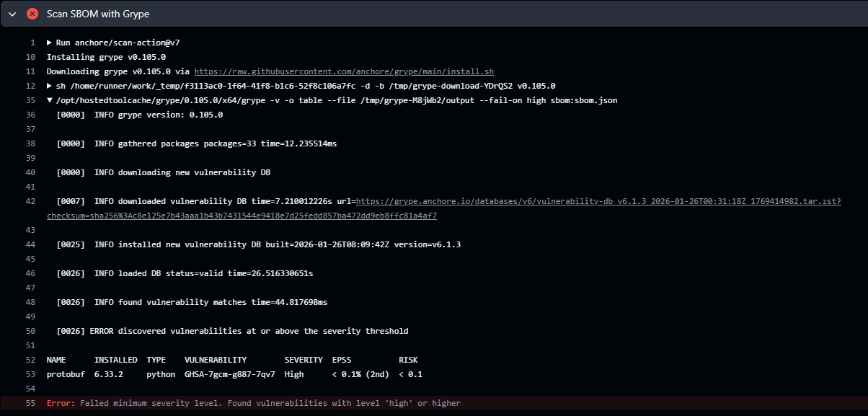Image resolution: width=868 pixels, height=416 pixels.
Task: Open the checksum=sha256 link continuation
Action: click(242, 216)
